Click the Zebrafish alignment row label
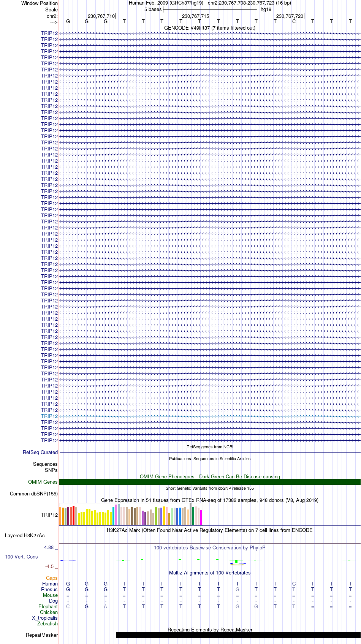 coord(47,624)
